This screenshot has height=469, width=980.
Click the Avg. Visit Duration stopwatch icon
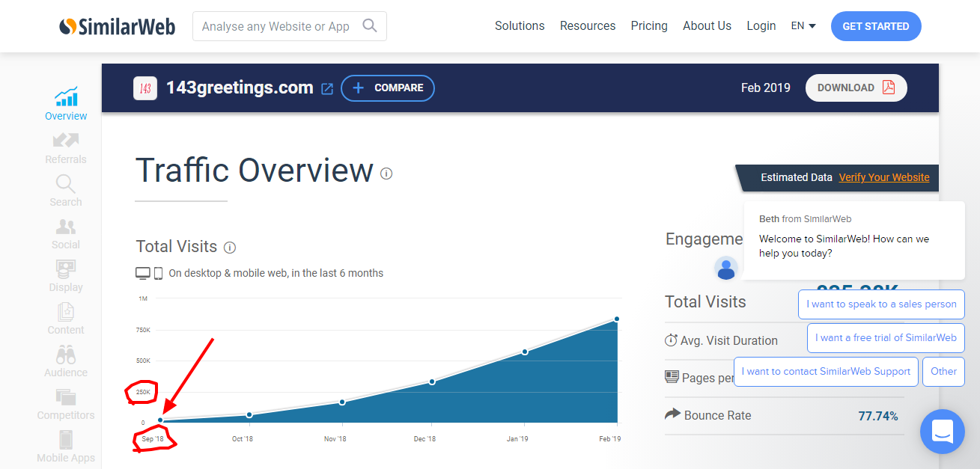click(x=671, y=340)
